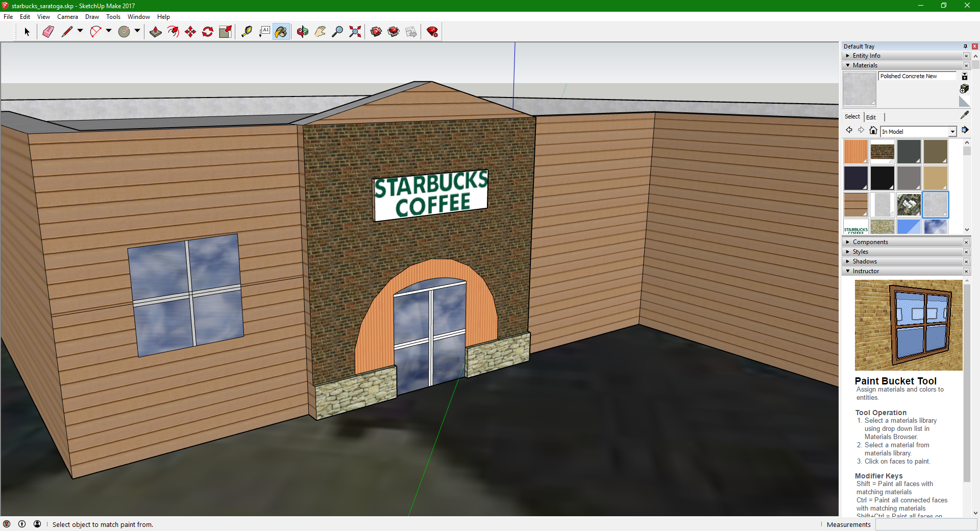Select the Scale tool

tap(225, 32)
